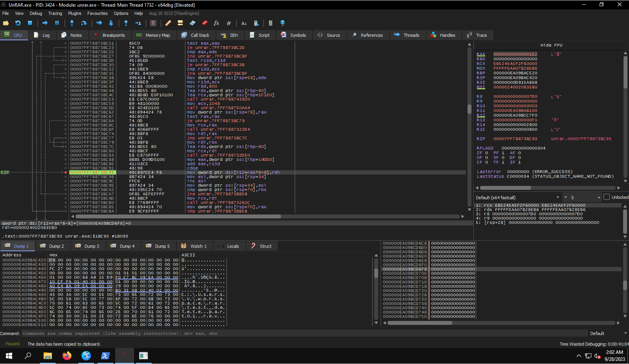Click the stack pane horizontal scrollbar

pyautogui.click(x=502, y=323)
